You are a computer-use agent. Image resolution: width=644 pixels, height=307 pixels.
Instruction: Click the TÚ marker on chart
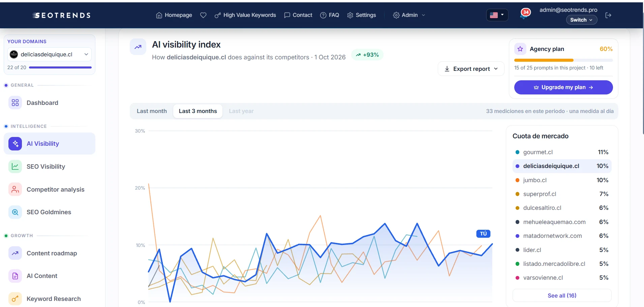click(x=483, y=233)
